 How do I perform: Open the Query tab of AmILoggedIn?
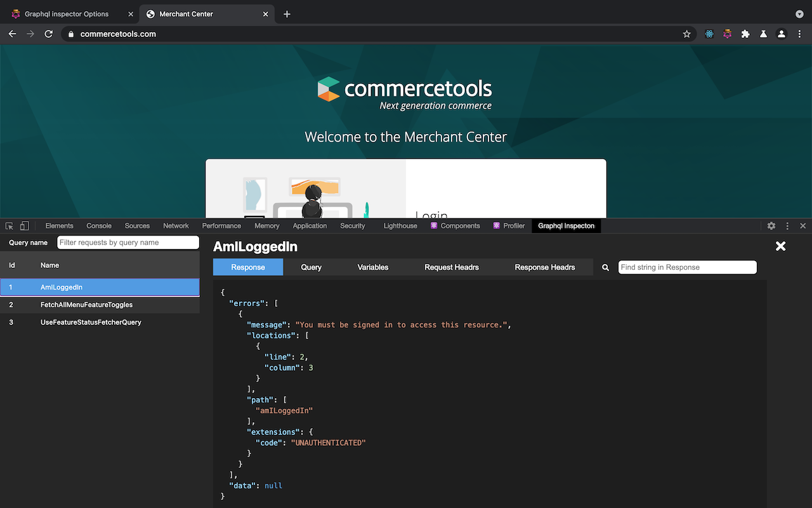coord(311,267)
